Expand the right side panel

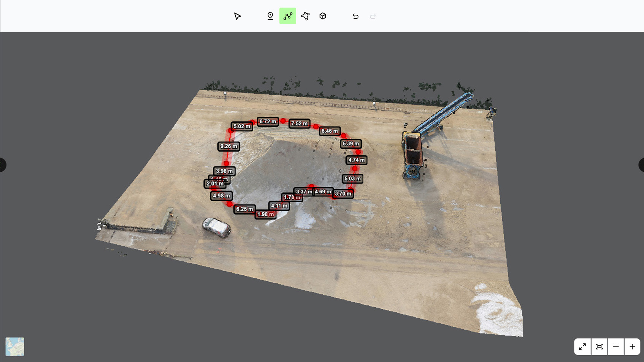point(641,165)
